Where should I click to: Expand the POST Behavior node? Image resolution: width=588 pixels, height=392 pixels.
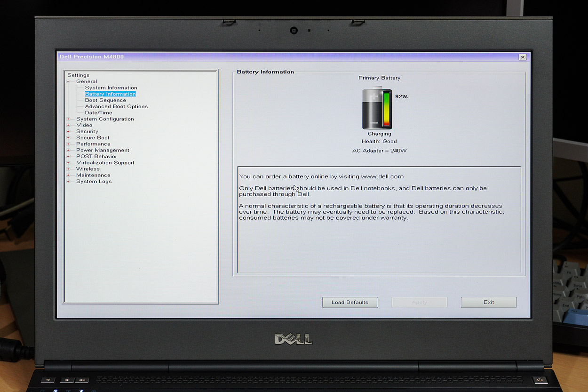68,156
